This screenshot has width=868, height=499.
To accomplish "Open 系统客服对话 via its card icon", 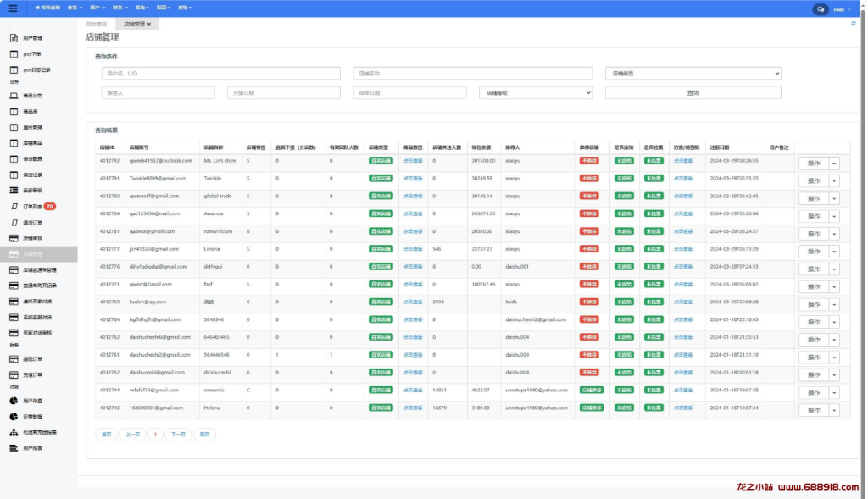I will (x=14, y=318).
